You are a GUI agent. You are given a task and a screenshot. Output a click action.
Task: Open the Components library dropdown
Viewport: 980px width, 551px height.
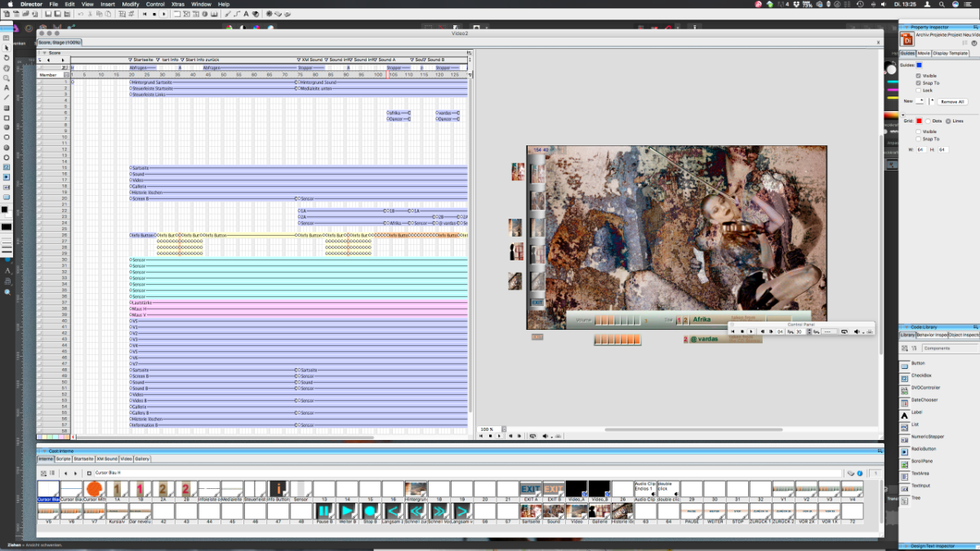(947, 348)
